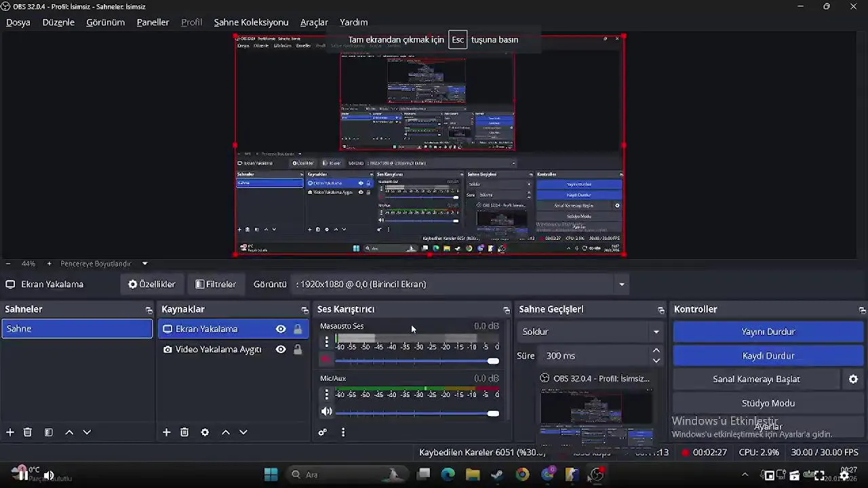Unmute Masaüstü Ses with red speaker icon
Screen dimensions: 868x488
[326, 360]
